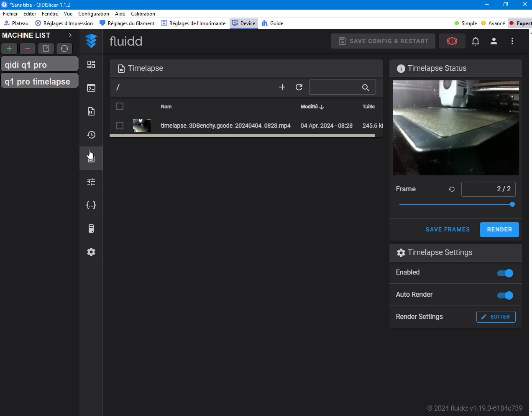Add new item with plus in Timelapse files

click(282, 87)
